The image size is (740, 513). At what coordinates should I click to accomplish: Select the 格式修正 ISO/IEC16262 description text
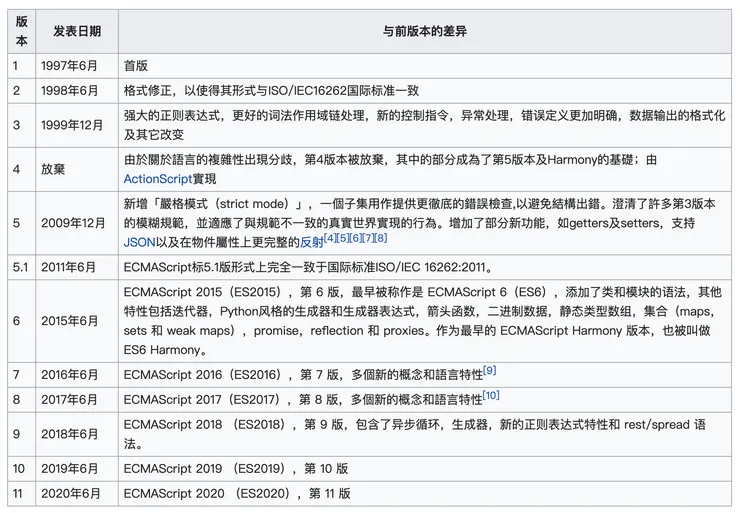click(271, 91)
